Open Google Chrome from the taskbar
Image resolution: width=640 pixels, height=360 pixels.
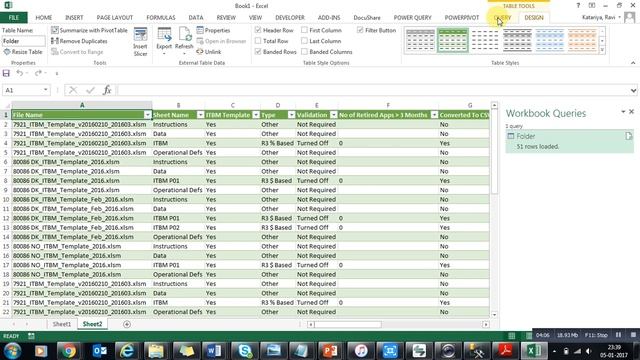click(x=69, y=351)
